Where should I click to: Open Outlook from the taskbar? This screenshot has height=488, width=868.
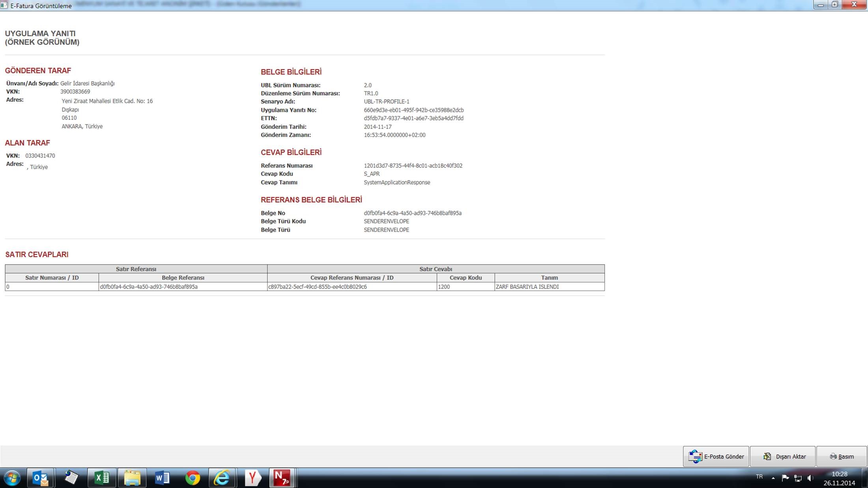[x=41, y=478]
